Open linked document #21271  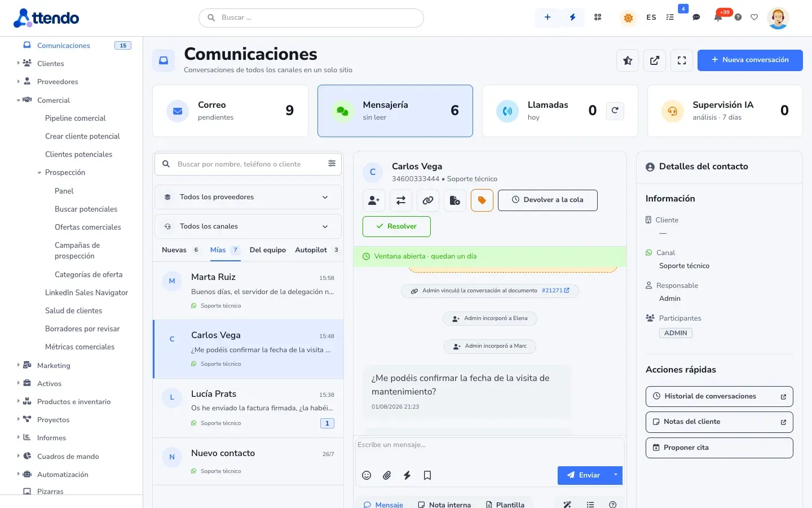[x=555, y=291]
